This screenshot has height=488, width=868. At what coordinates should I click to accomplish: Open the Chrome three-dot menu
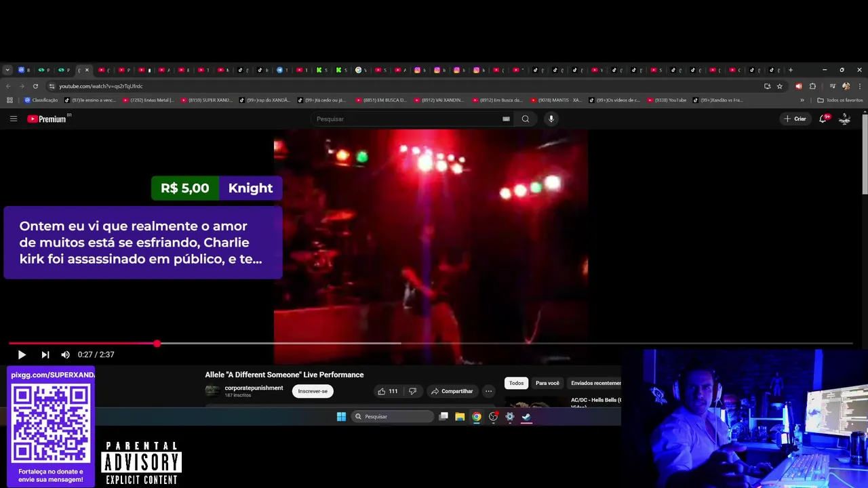click(x=860, y=86)
